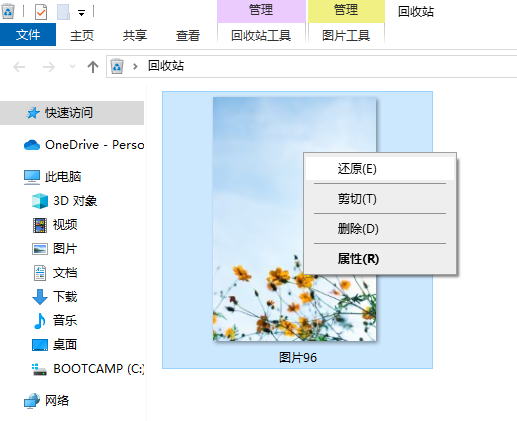Click the Recycle Bin icon in the title bar
The height and width of the screenshot is (421, 517).
(x=8, y=11)
